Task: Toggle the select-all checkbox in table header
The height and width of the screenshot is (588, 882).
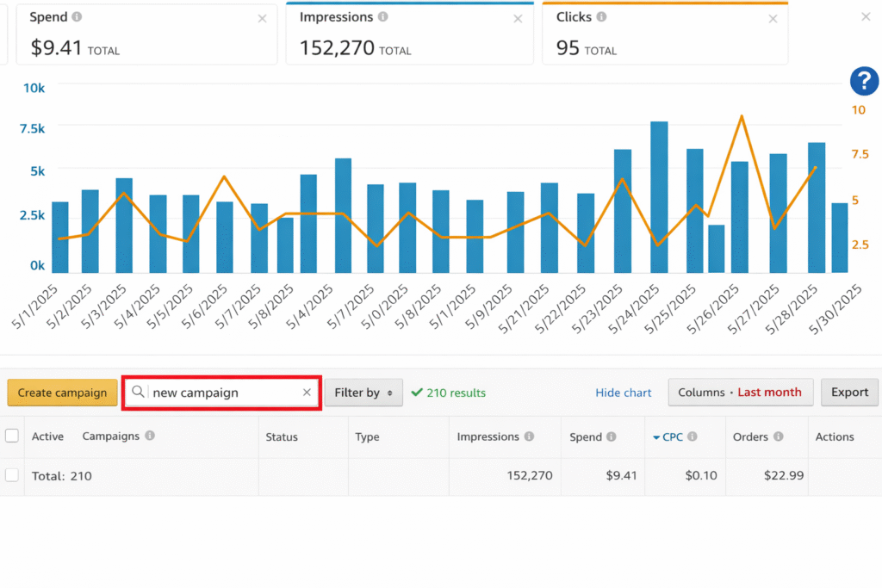Action: pyautogui.click(x=12, y=436)
